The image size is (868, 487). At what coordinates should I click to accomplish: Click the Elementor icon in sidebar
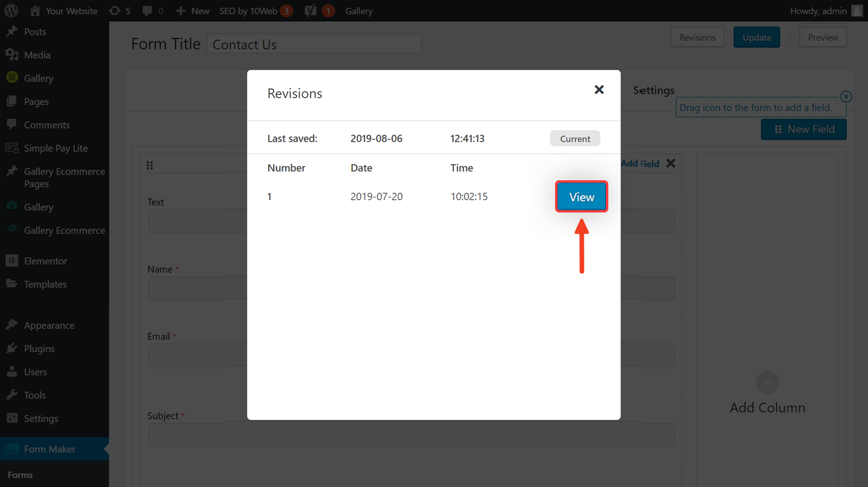coord(12,260)
